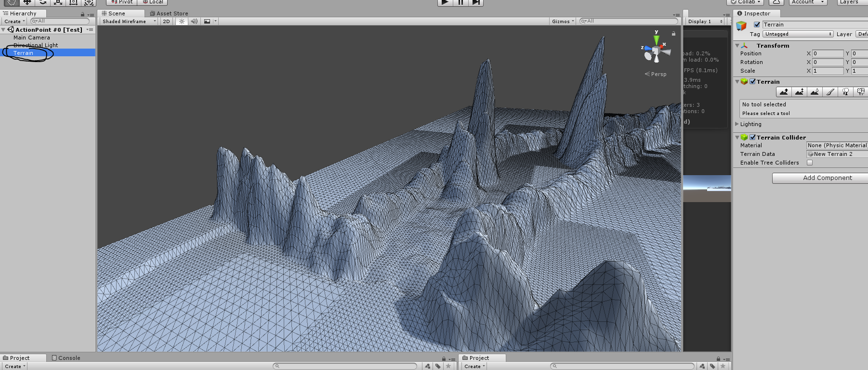Switch to the Console tab

(66, 358)
